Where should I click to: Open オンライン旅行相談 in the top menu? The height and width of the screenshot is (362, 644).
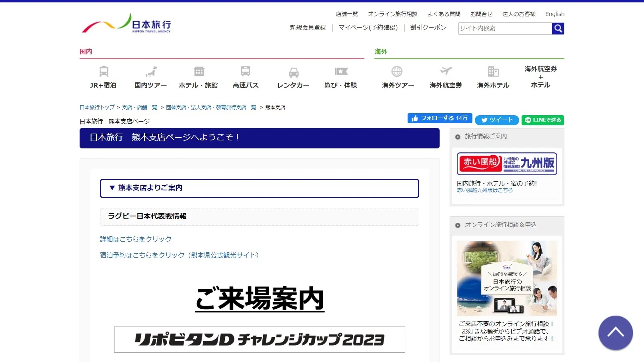coord(392,14)
